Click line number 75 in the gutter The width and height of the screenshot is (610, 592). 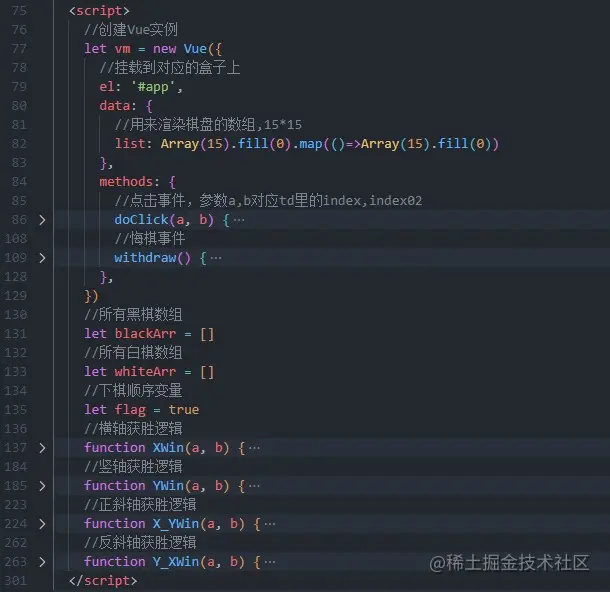[x=19, y=11]
